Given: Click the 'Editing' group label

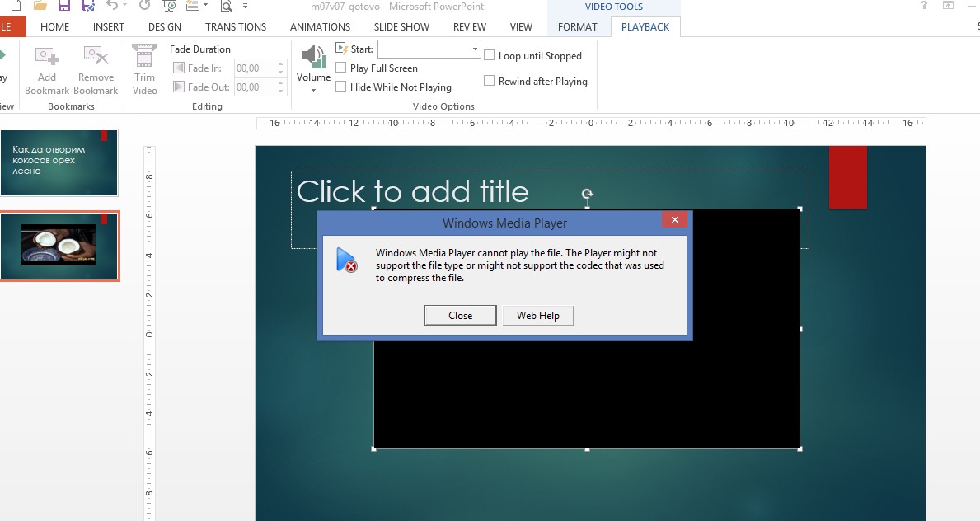Looking at the screenshot, I should (x=207, y=106).
